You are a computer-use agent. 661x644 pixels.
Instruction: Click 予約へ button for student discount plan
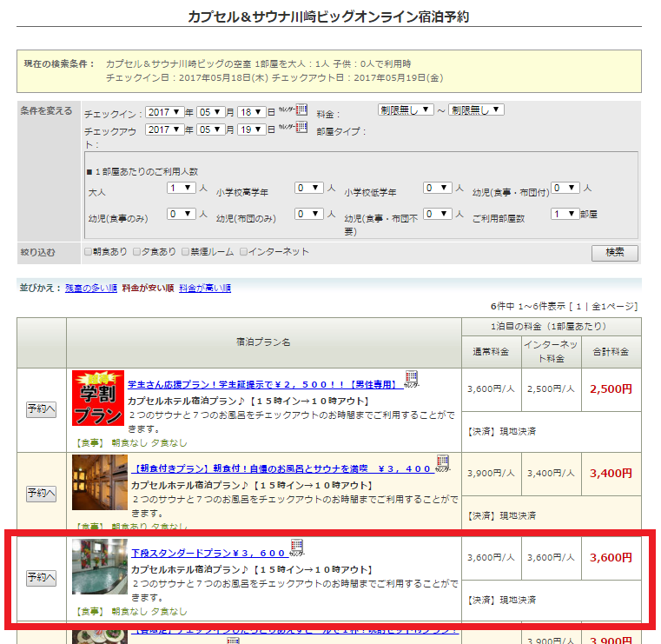[42, 409]
